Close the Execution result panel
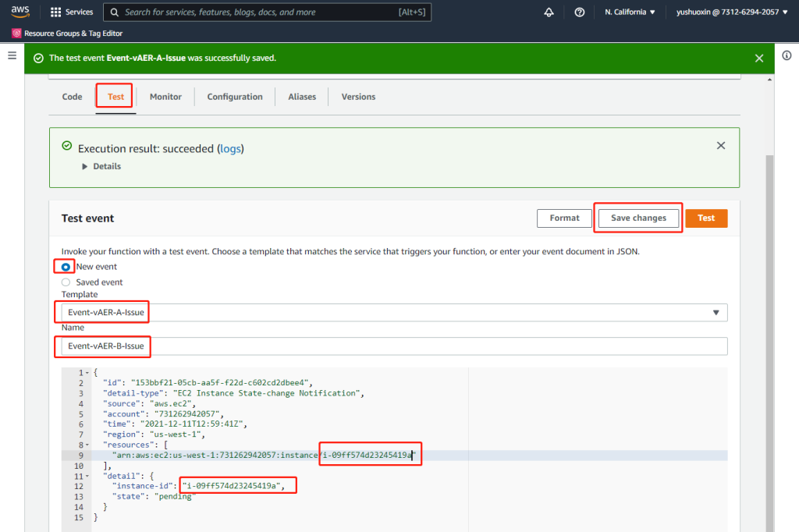 pos(720,146)
